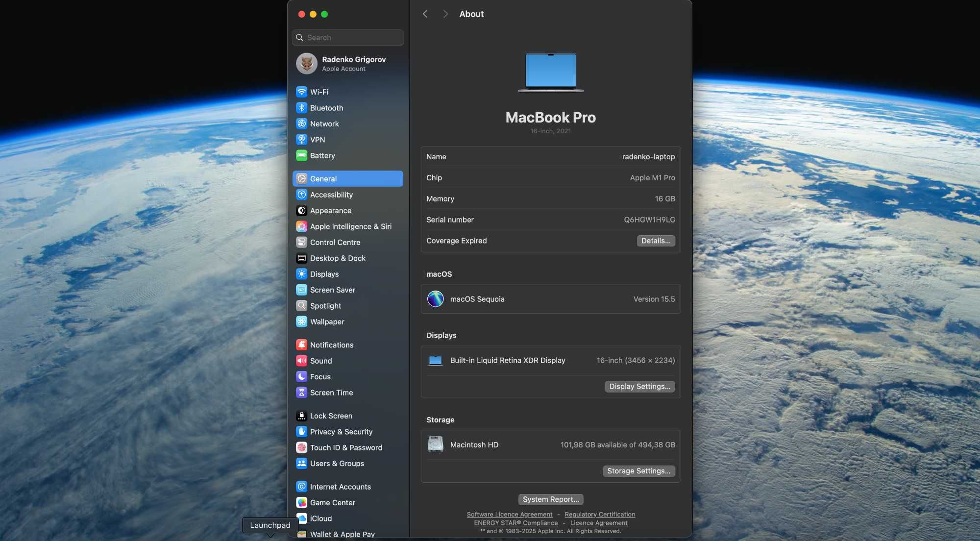Open Software Licence Agreement link
The image size is (980, 541).
[509, 515]
